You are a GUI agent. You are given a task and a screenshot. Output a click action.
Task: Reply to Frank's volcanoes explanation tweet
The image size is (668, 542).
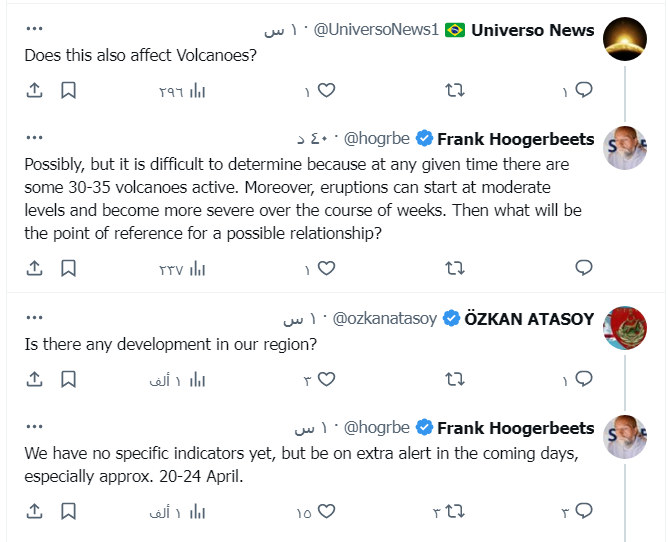coord(584,268)
